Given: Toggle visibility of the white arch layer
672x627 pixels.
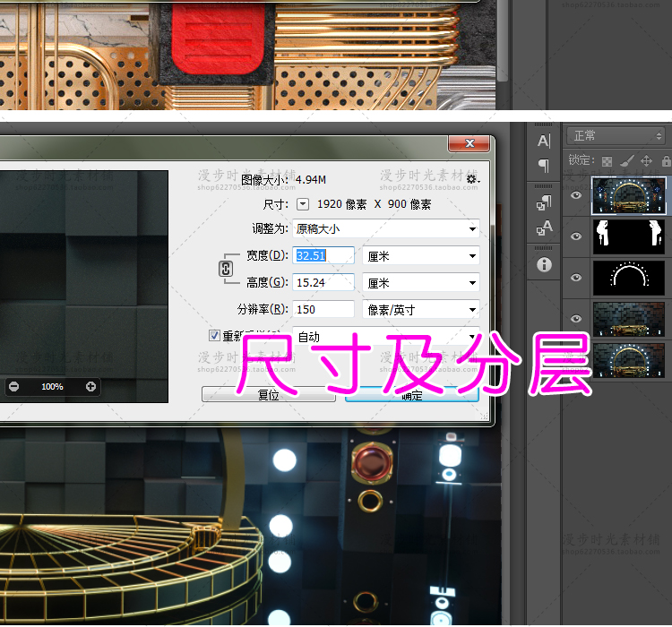Looking at the screenshot, I should pos(576,277).
